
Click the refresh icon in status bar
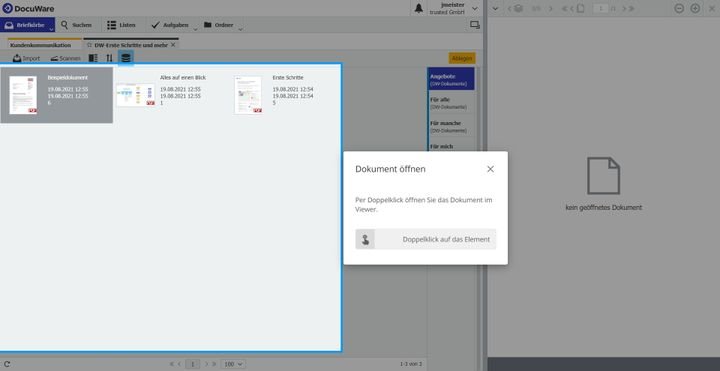7,364
